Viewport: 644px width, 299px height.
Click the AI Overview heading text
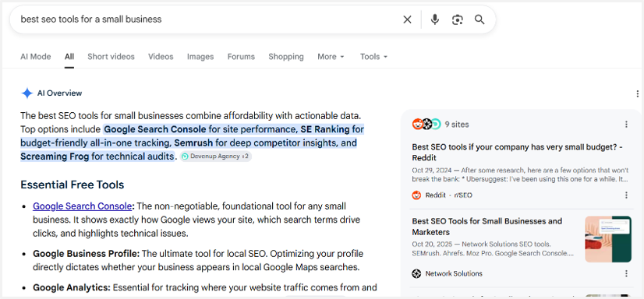tap(59, 93)
